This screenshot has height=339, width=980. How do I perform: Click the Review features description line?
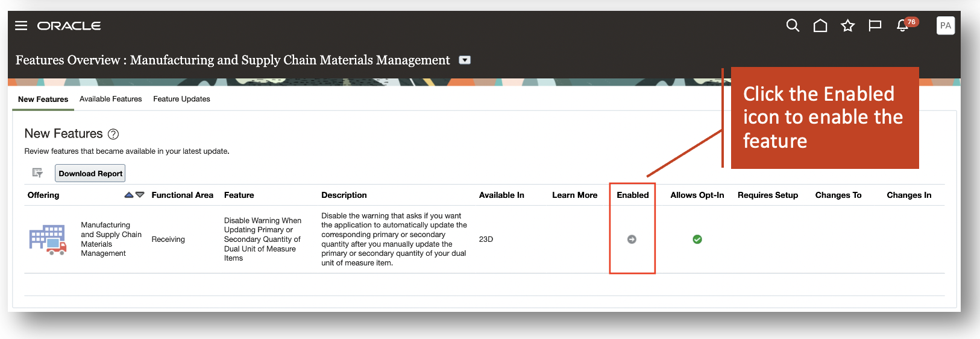127,151
